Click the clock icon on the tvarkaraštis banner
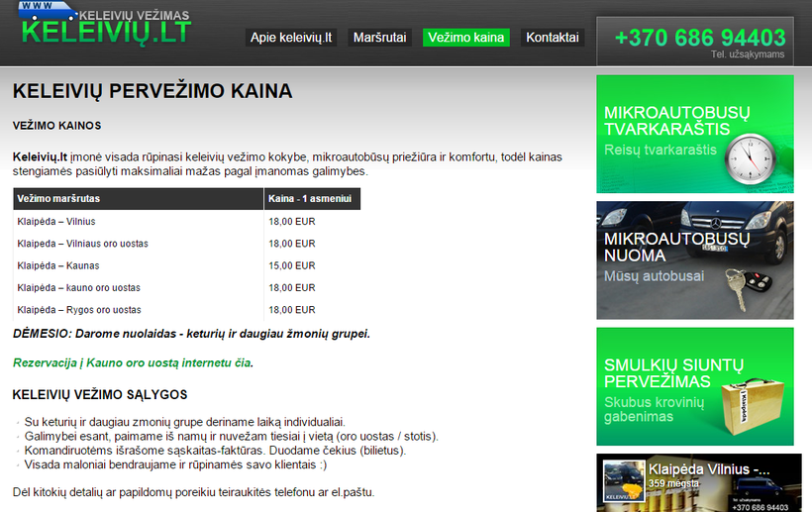This screenshot has width=812, height=512. click(x=750, y=159)
